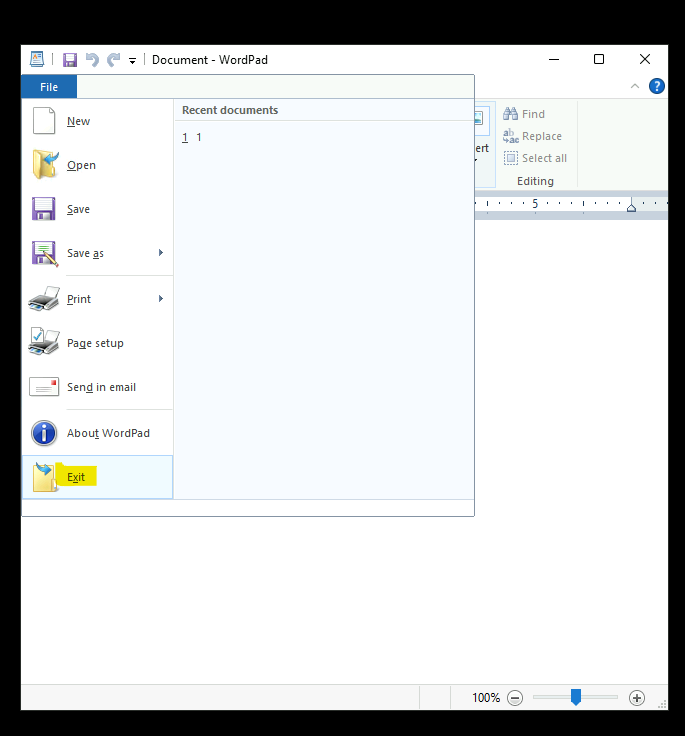
Task: Click Select all text in Editing group
Action: [x=545, y=158]
